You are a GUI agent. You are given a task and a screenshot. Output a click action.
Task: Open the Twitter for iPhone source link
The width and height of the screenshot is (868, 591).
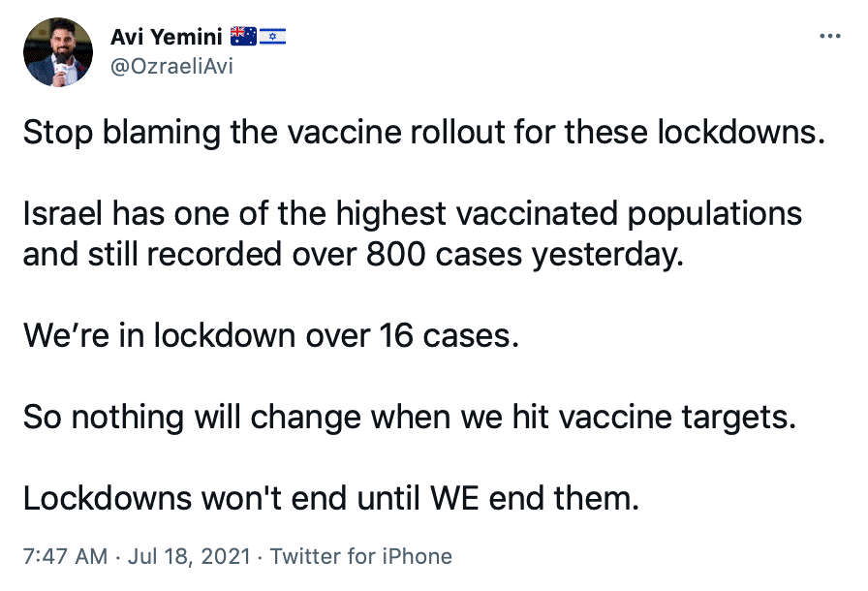pos(360,556)
